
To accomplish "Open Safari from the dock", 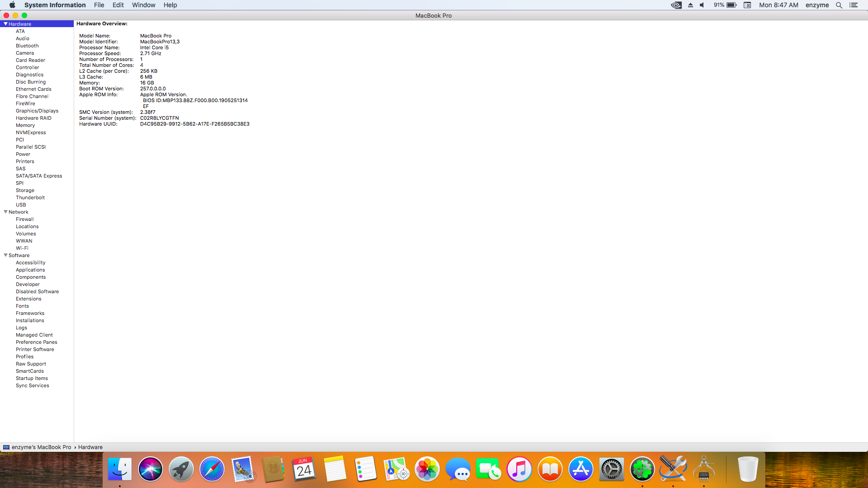I will [212, 469].
